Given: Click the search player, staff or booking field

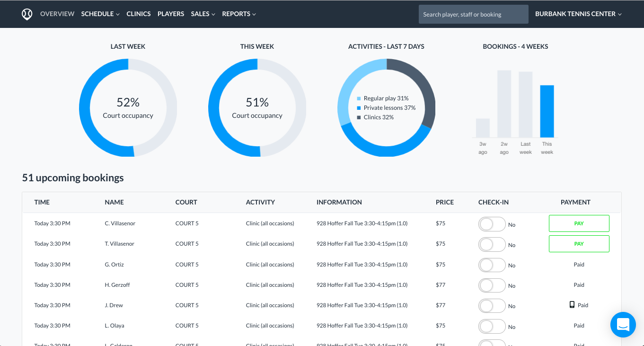Looking at the screenshot, I should point(473,14).
